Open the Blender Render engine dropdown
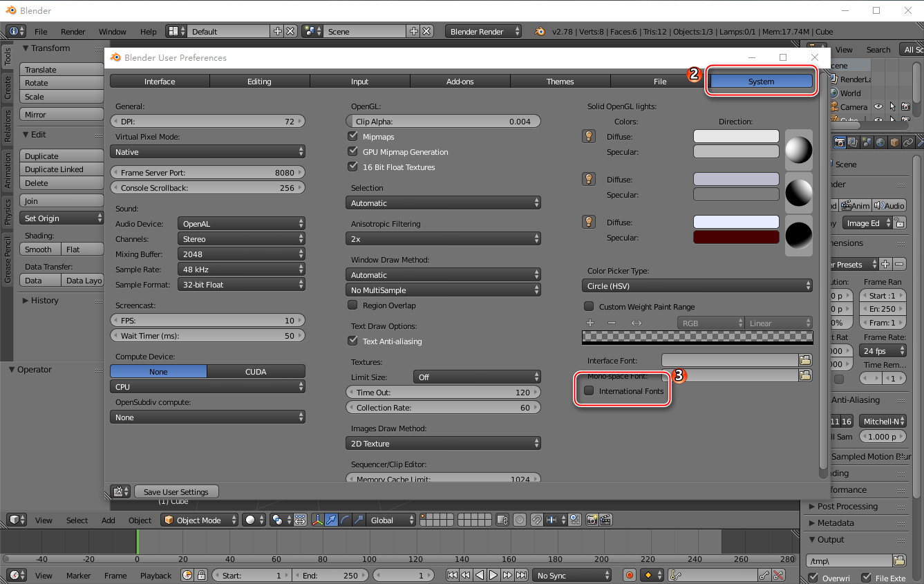924x584 pixels. tap(484, 31)
